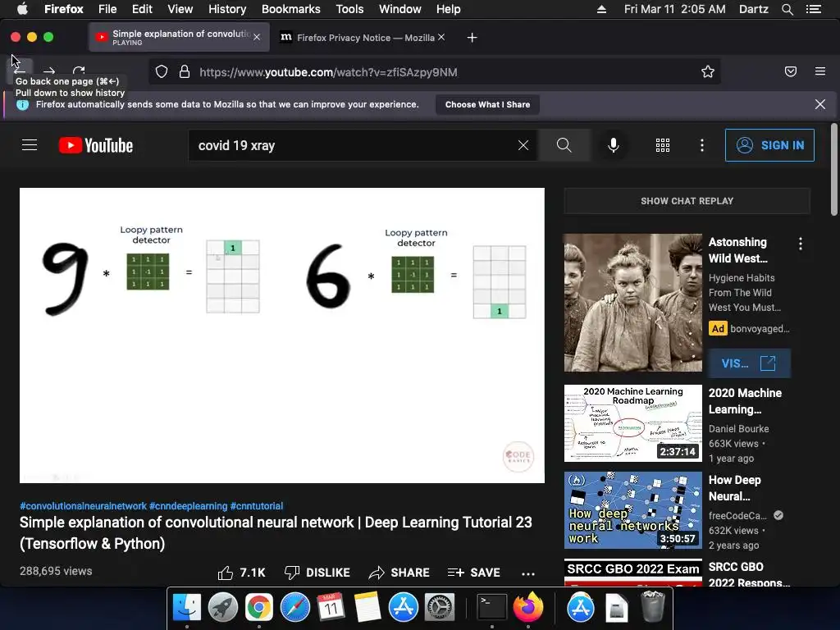Open the Spotlight search menu bar icon
Viewport: 840px width, 630px height.
pyautogui.click(x=787, y=9)
